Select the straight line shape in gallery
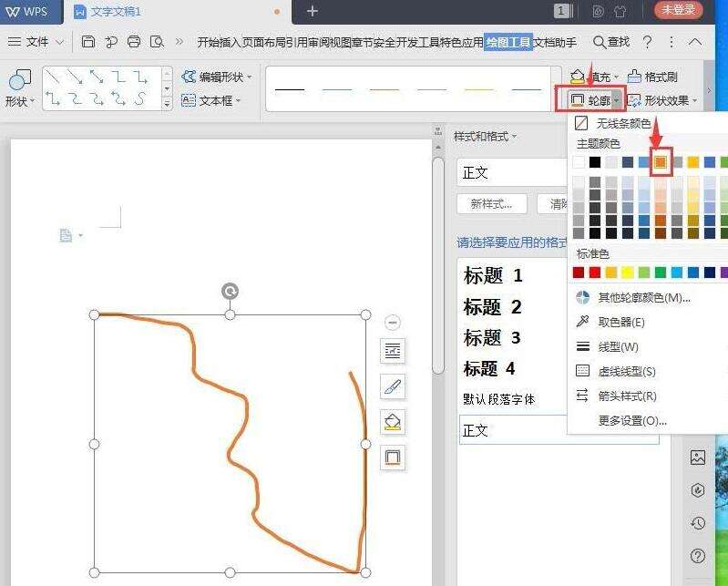The width and height of the screenshot is (728, 586). [x=53, y=77]
